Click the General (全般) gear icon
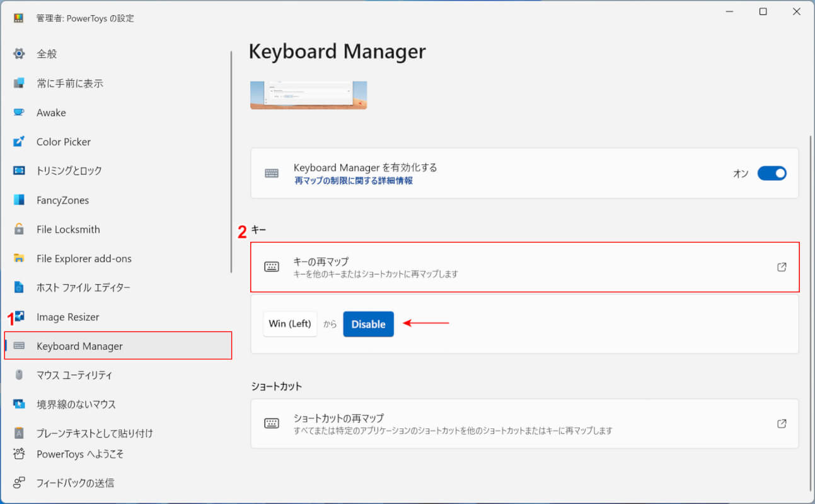The height and width of the screenshot is (504, 815). (19, 54)
